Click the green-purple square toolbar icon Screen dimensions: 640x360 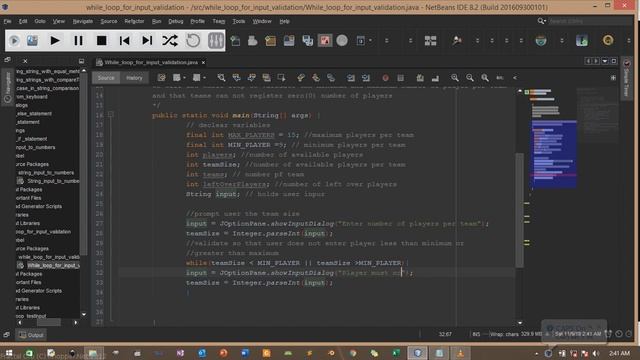click(582, 40)
